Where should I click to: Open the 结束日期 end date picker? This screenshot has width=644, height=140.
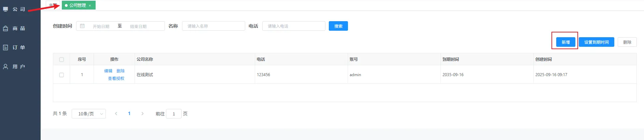(x=138, y=26)
